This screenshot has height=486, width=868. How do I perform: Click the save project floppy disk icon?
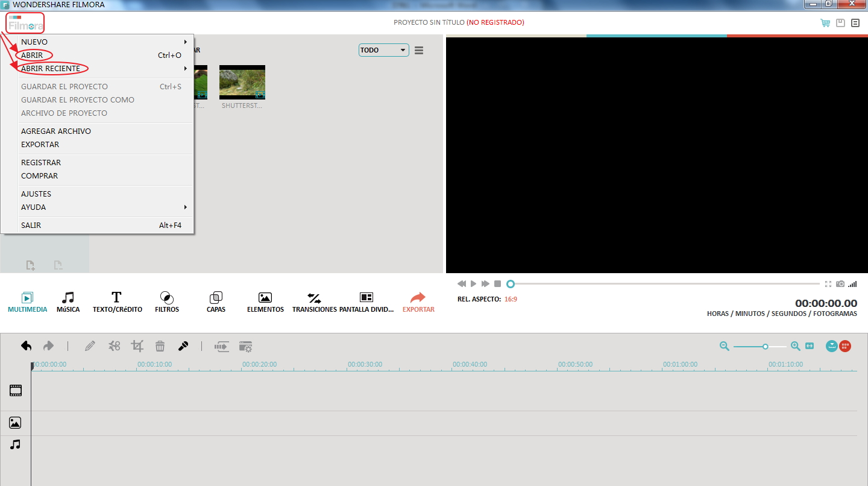pos(840,23)
